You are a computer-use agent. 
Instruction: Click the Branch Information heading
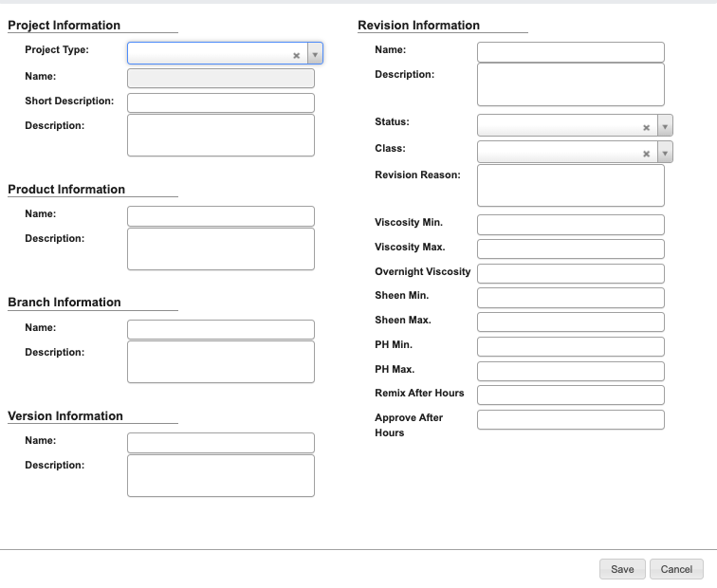point(64,303)
